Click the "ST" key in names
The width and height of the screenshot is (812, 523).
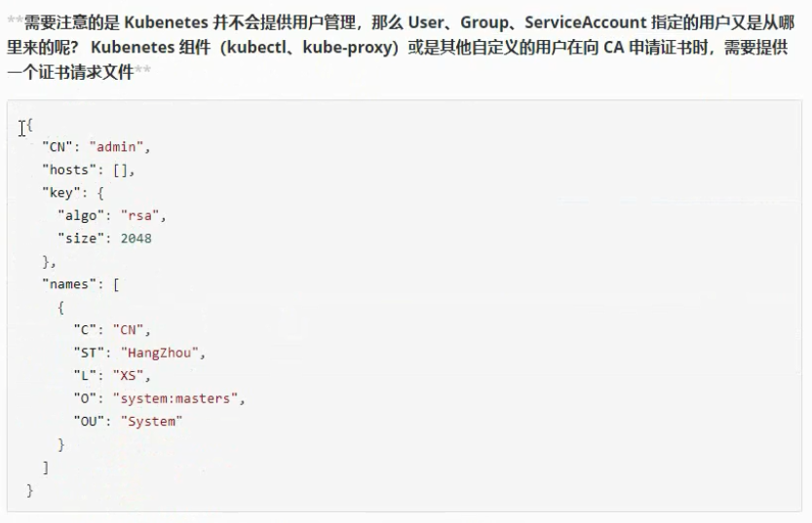click(x=89, y=353)
